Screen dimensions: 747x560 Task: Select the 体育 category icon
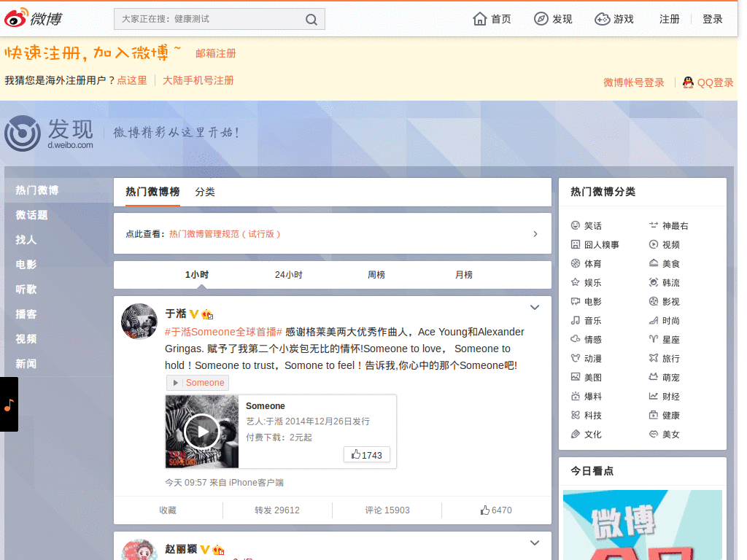tap(576, 263)
